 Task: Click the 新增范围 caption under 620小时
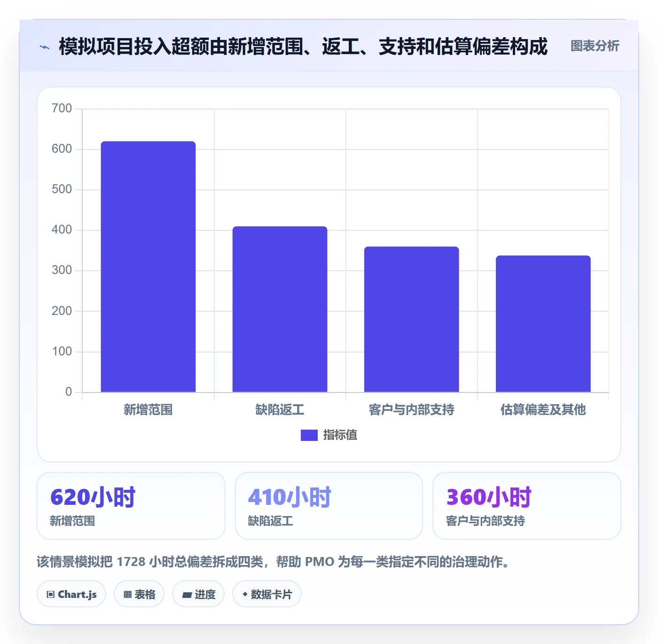72,521
